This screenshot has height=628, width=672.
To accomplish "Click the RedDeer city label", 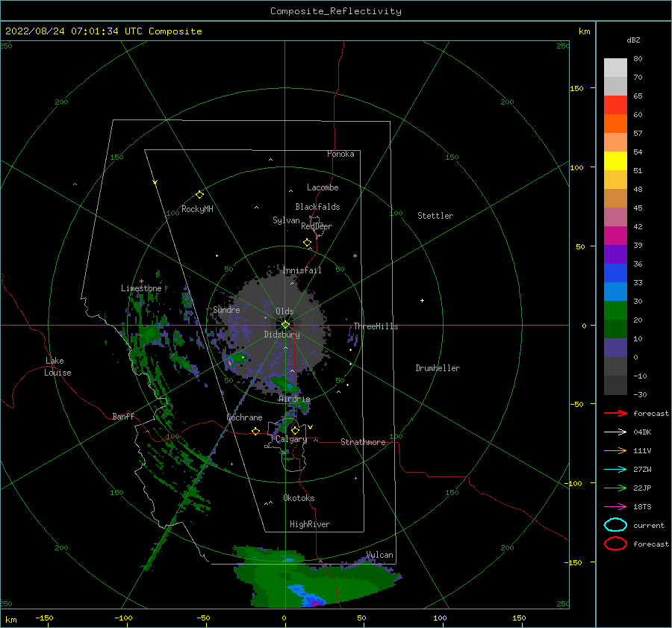I will (317, 226).
